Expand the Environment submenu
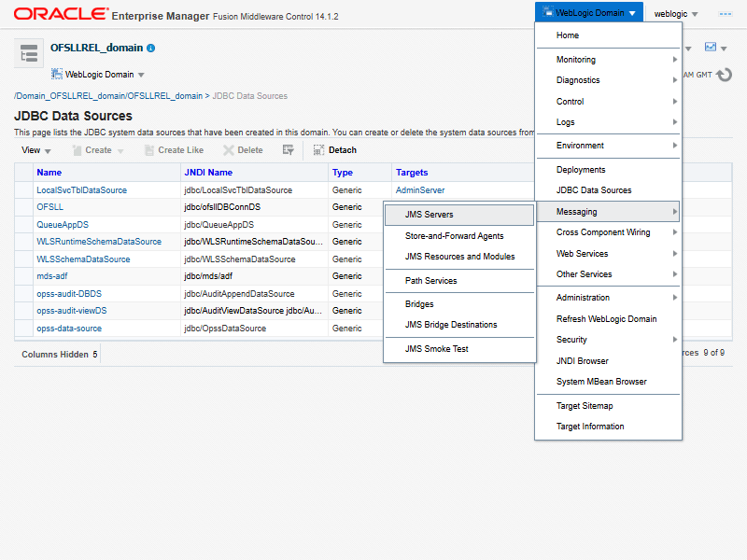The height and width of the screenshot is (560, 747). [x=609, y=146]
